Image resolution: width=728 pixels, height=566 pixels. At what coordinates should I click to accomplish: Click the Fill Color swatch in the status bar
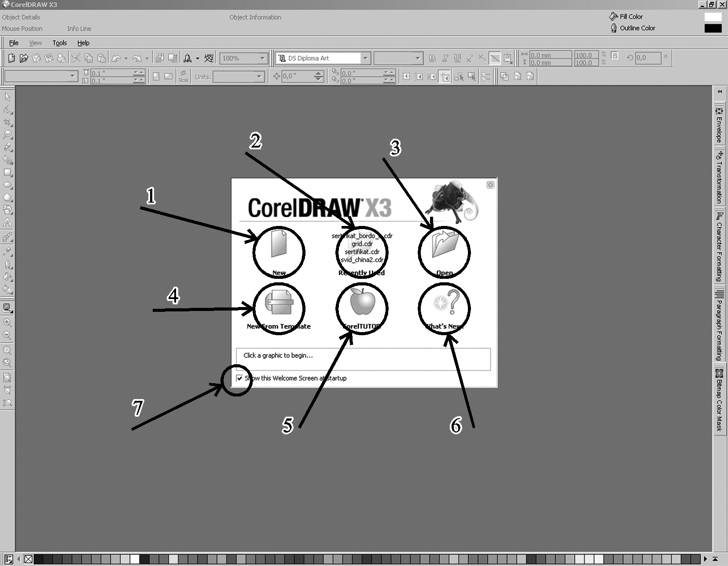[x=713, y=17]
